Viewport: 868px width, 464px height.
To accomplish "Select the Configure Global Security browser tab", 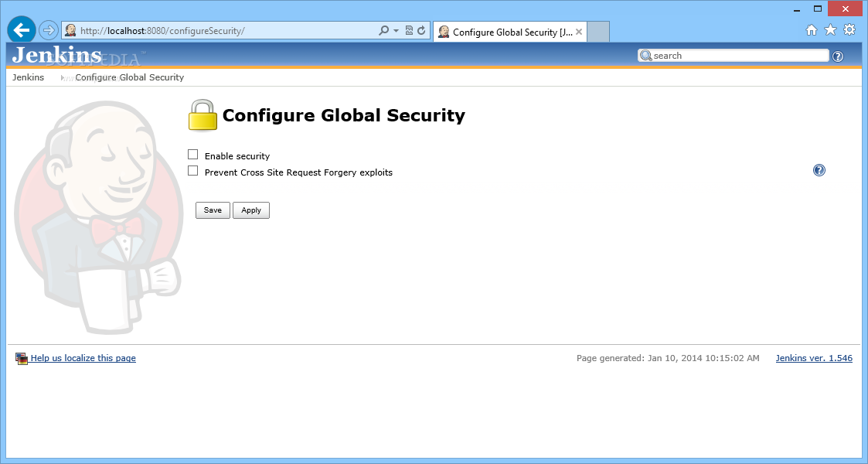I will [x=509, y=32].
